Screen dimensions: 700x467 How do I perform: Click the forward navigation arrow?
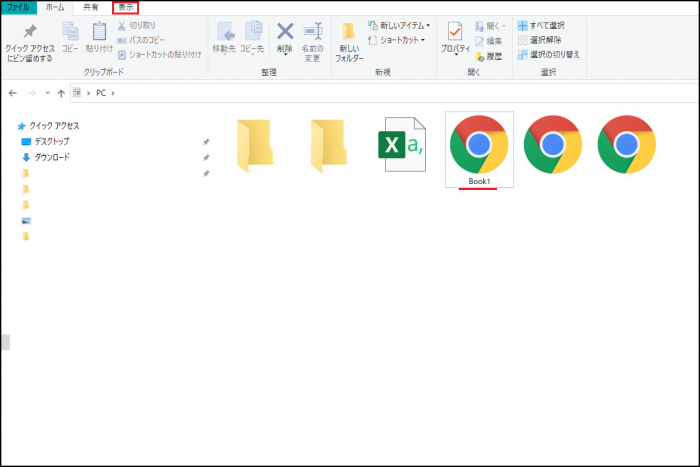(32, 93)
